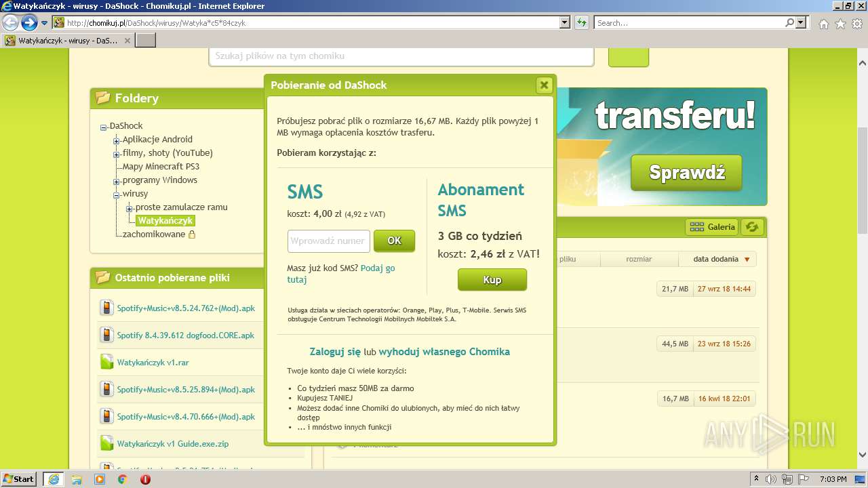The height and width of the screenshot is (488, 868).
Task: Expand the 'proste zamulacze ramu' folder
Action: [130, 208]
